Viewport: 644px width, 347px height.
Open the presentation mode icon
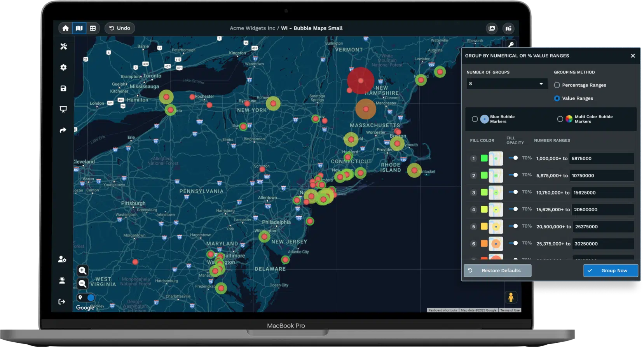63,109
